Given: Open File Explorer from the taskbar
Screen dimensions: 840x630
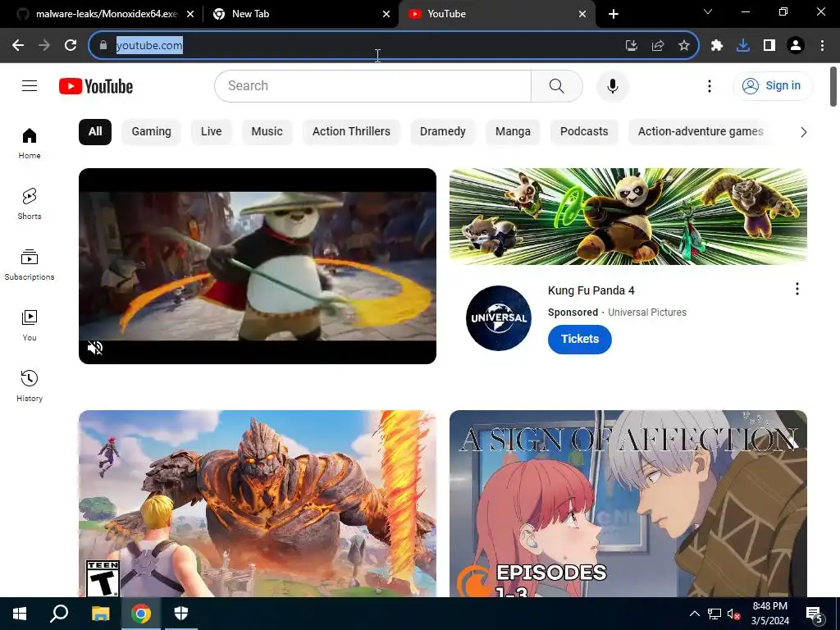Looking at the screenshot, I should tap(100, 614).
